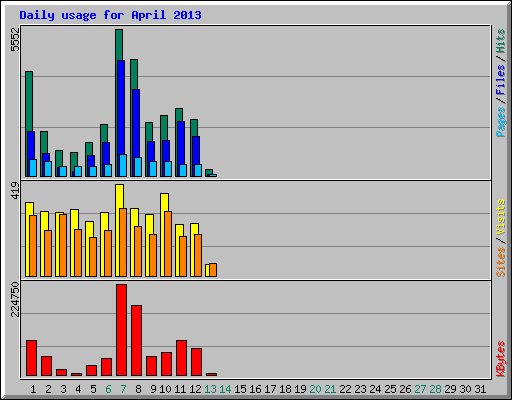Click the tallest red KBytes bar on day 7
This screenshot has width=512, height=400.
point(121,330)
